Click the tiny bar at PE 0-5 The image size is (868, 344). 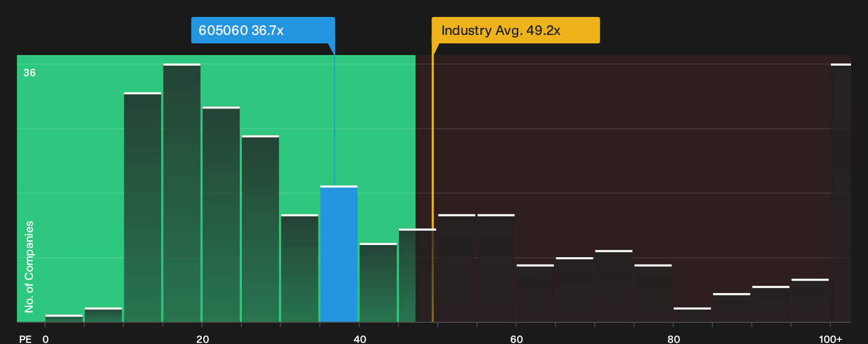64,318
